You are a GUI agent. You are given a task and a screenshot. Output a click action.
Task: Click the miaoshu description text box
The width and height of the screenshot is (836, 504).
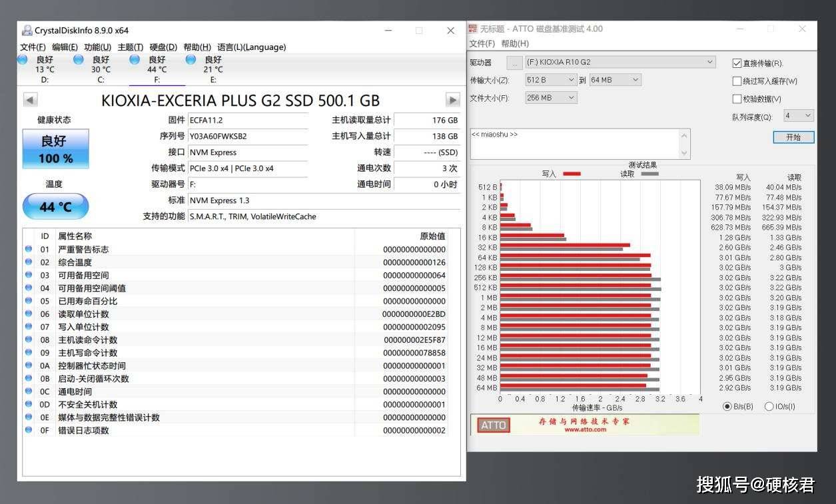575,144
